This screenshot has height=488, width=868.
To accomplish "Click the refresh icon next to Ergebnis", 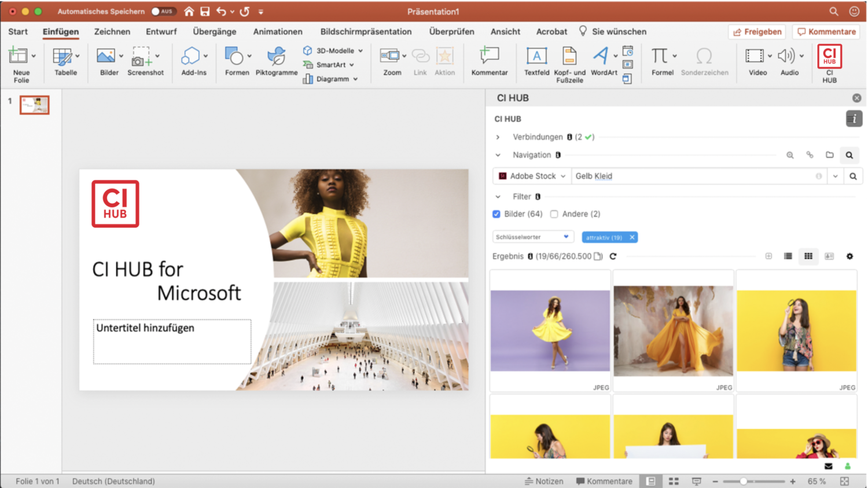I will [x=613, y=256].
